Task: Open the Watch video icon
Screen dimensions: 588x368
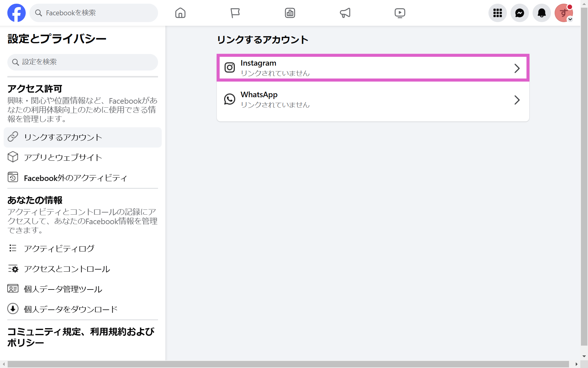Action: pos(400,13)
